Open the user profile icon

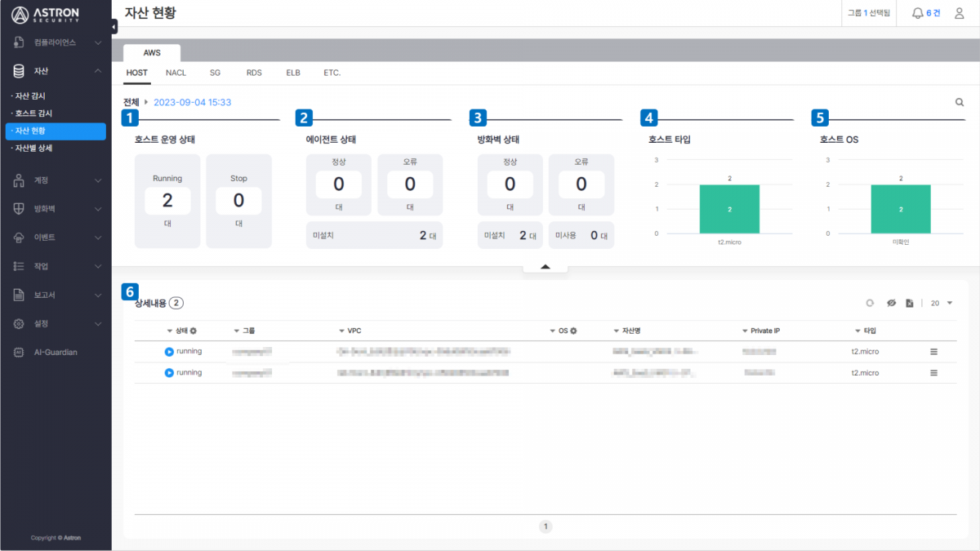(960, 13)
